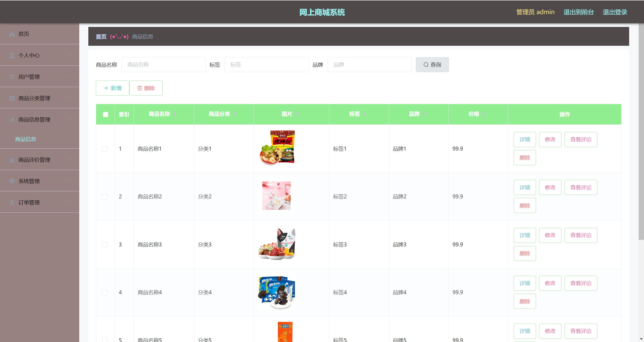Screen dimensions: 644x342
Task: Click the sort icon on 商品名称 column header
Action: 174,114
